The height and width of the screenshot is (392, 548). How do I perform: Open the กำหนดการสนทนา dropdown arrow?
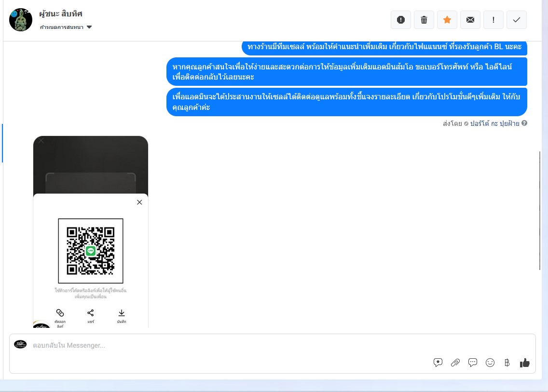pos(89,27)
